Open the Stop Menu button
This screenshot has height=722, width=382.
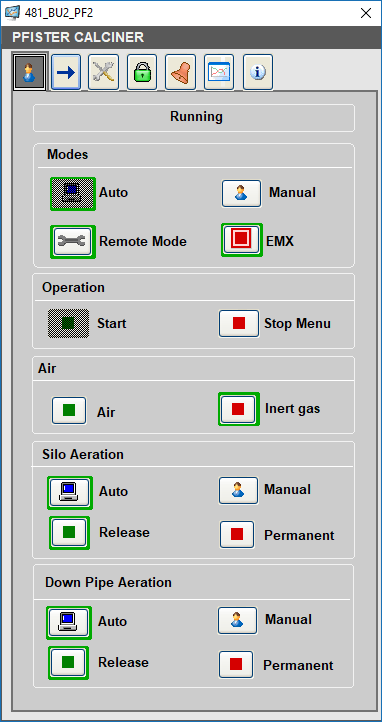click(x=239, y=324)
